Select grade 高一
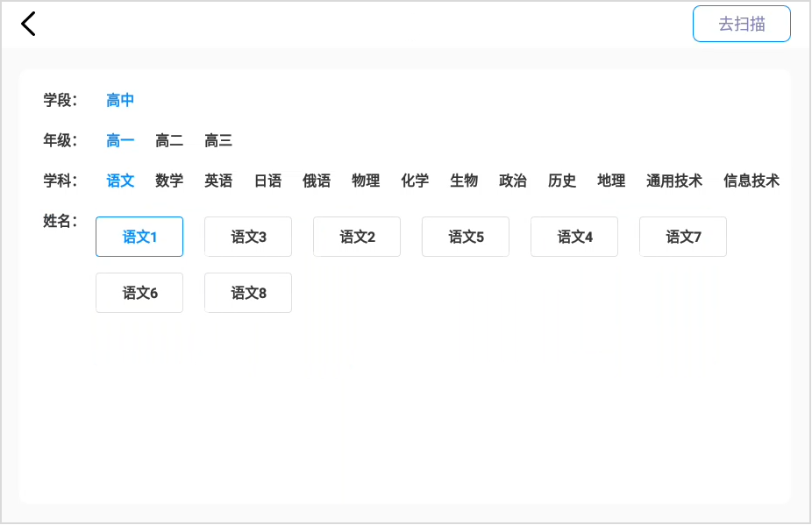 coord(120,140)
